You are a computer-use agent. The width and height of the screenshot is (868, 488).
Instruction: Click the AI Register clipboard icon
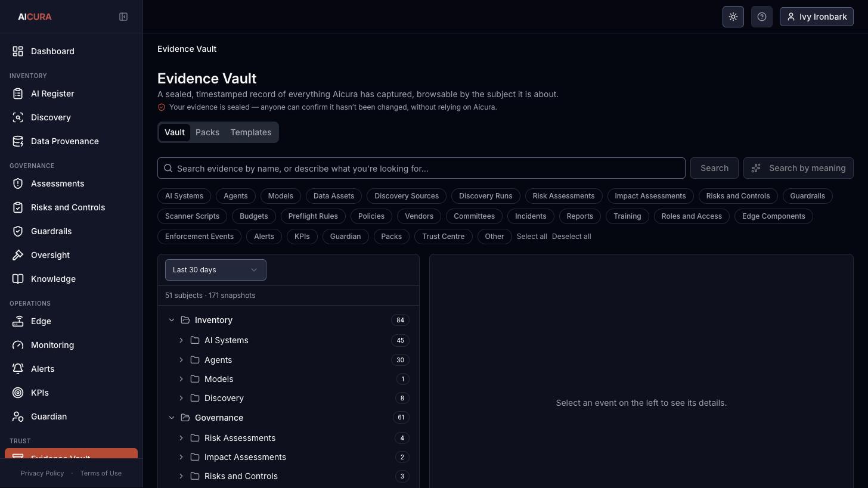tap(18, 94)
